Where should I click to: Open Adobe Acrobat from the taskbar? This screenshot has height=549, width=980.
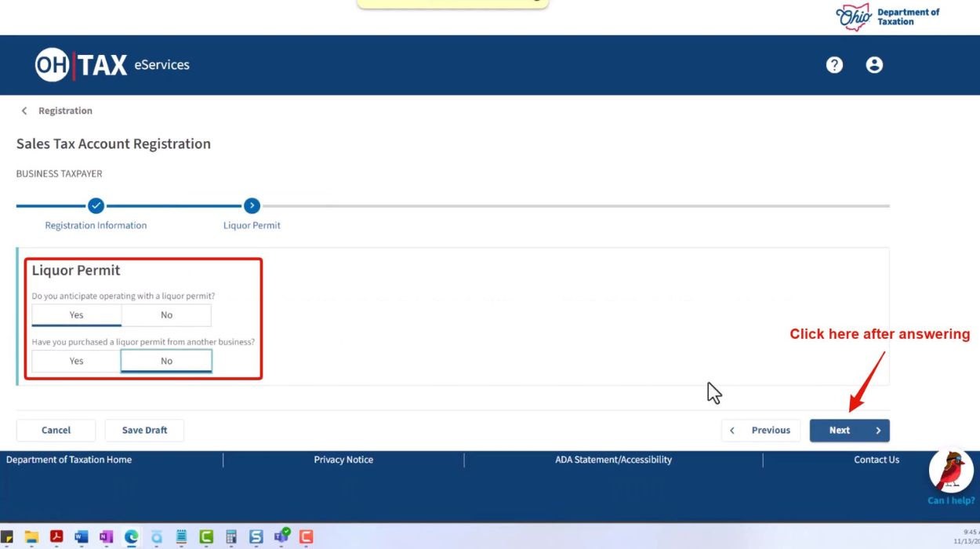(56, 537)
